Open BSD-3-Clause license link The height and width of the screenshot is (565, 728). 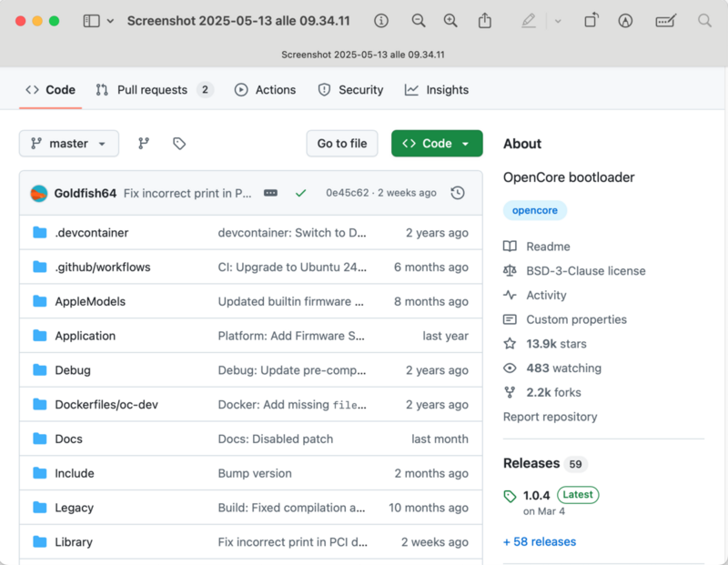pos(574,270)
